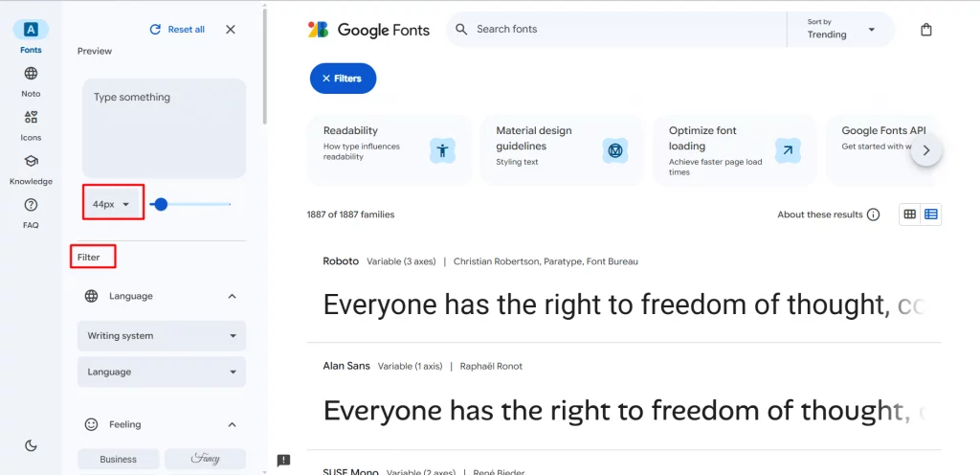This screenshot has height=475, width=980.
Task: Open the shopping bag icon
Action: click(x=926, y=30)
